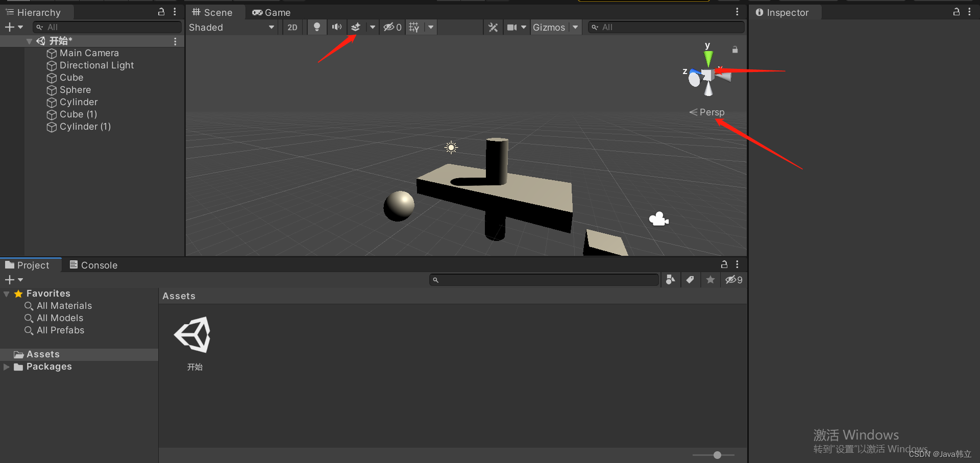Viewport: 980px width, 463px height.
Task: Enable 2D view mode
Action: [292, 27]
